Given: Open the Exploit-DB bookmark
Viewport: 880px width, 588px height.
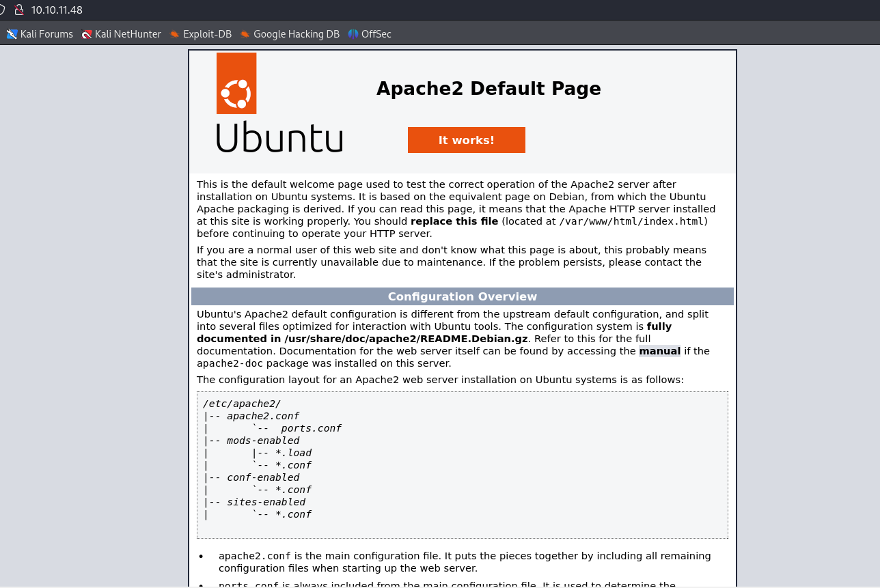Looking at the screenshot, I should (200, 34).
